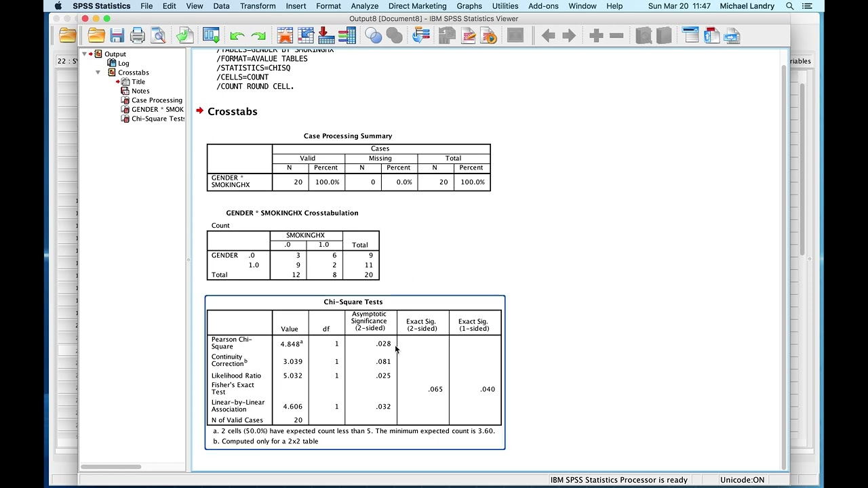868x488 pixels.
Task: Click the insert heading toolbar icon
Action: point(691,35)
